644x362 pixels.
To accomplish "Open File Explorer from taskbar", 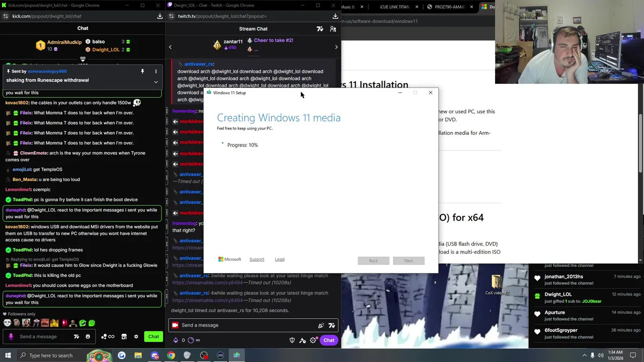I will (x=138, y=355).
